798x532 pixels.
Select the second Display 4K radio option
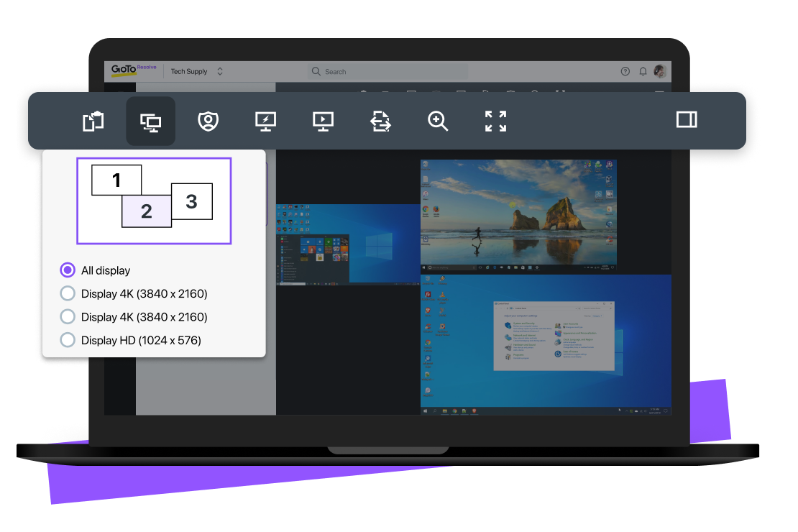[68, 316]
